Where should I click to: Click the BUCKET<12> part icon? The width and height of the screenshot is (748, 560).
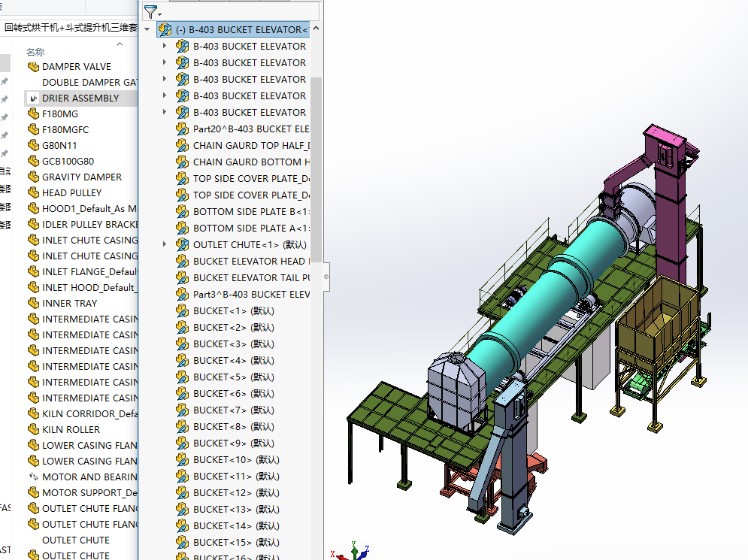182,493
